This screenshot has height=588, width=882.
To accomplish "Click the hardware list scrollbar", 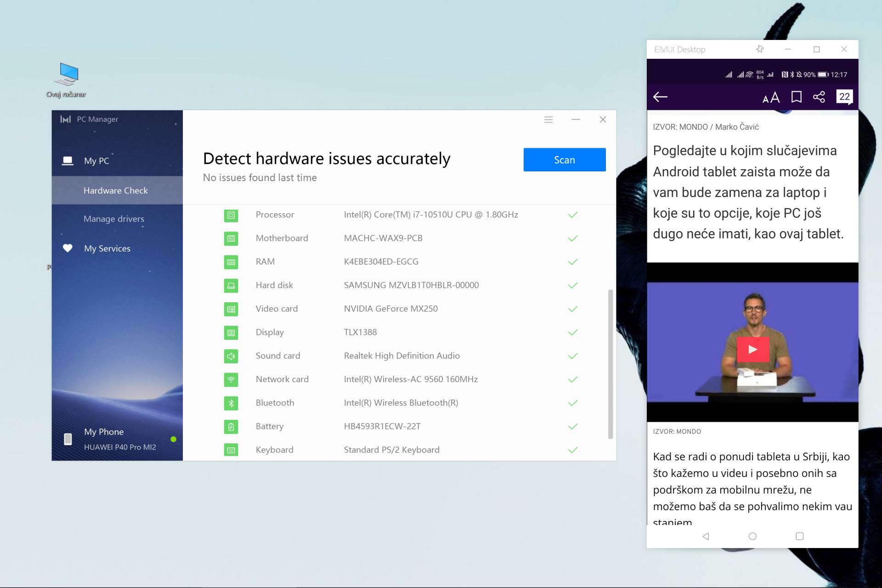I will pyautogui.click(x=610, y=363).
